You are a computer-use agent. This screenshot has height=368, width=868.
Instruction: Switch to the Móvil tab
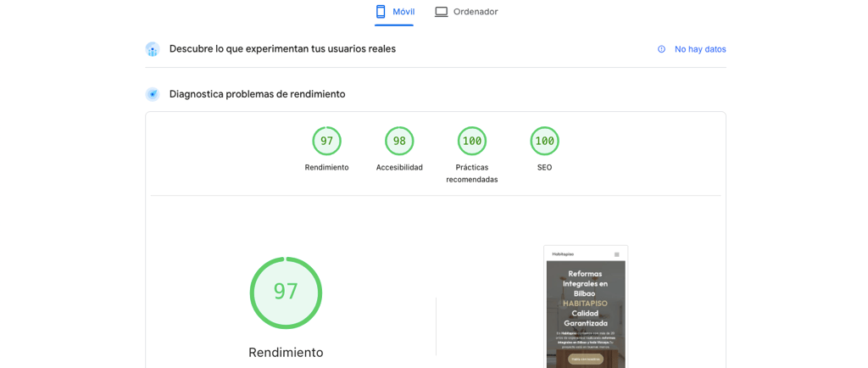(x=394, y=12)
